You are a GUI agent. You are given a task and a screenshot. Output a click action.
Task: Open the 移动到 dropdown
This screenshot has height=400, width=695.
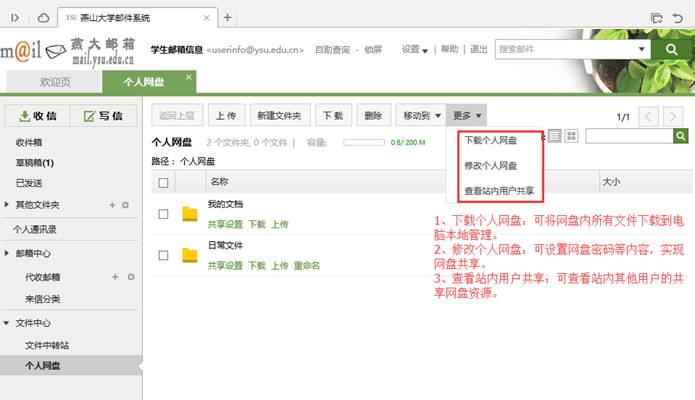pyautogui.click(x=421, y=116)
